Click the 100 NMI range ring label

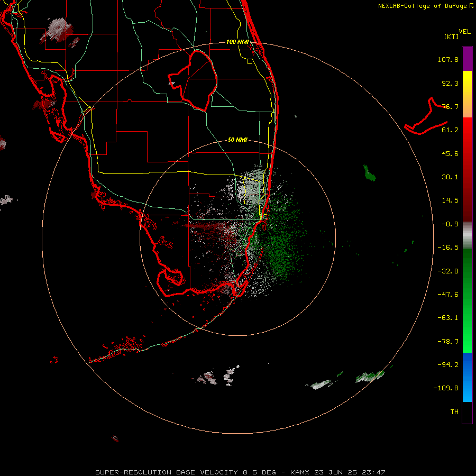237,42
